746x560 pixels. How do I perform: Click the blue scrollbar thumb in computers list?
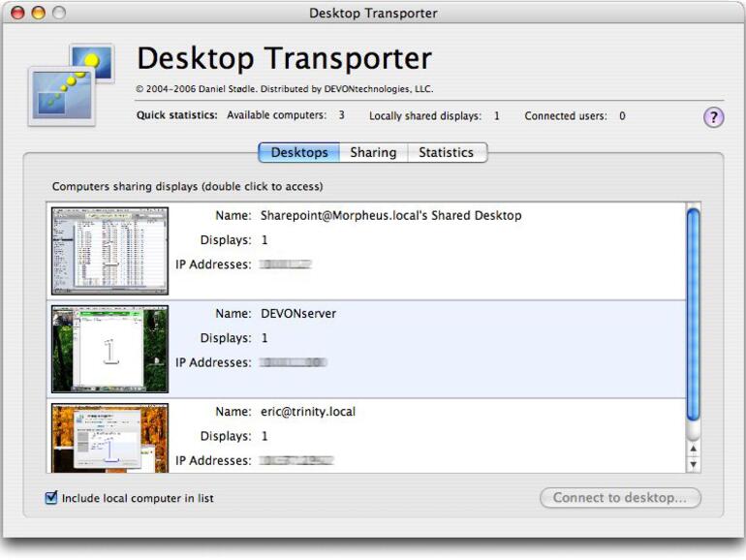tap(693, 315)
